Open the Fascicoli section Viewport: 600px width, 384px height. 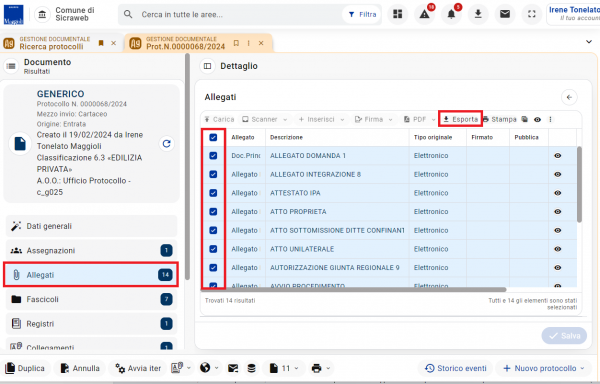pos(91,299)
